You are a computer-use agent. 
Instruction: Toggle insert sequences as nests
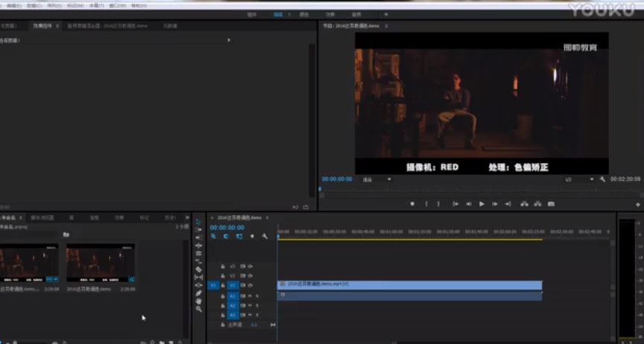pos(213,236)
